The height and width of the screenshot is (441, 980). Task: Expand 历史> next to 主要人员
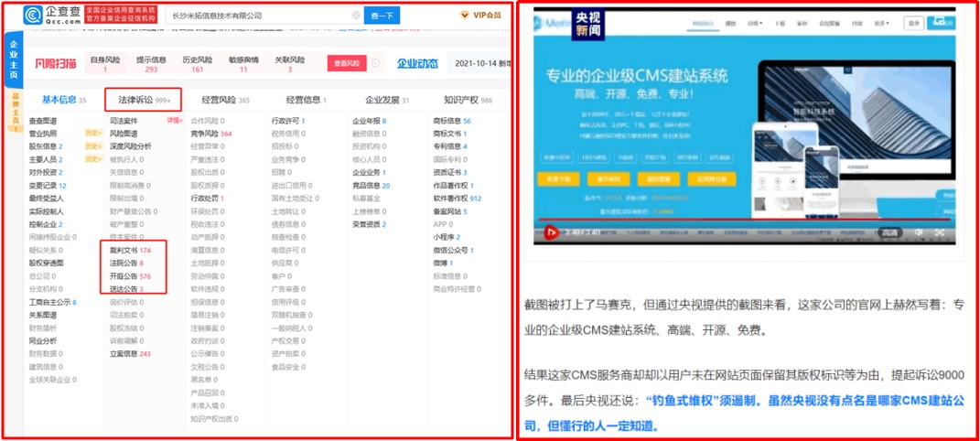[x=93, y=159]
